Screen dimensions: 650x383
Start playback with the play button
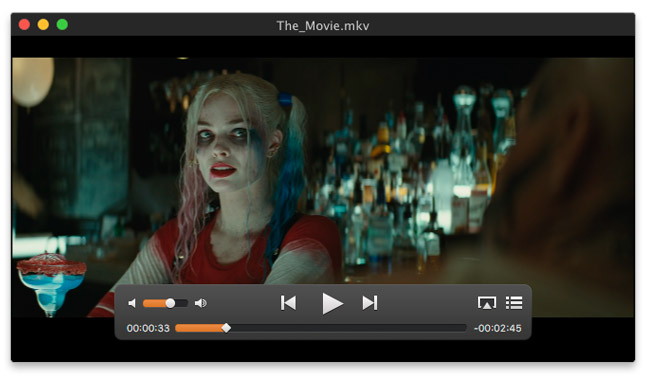pos(332,304)
